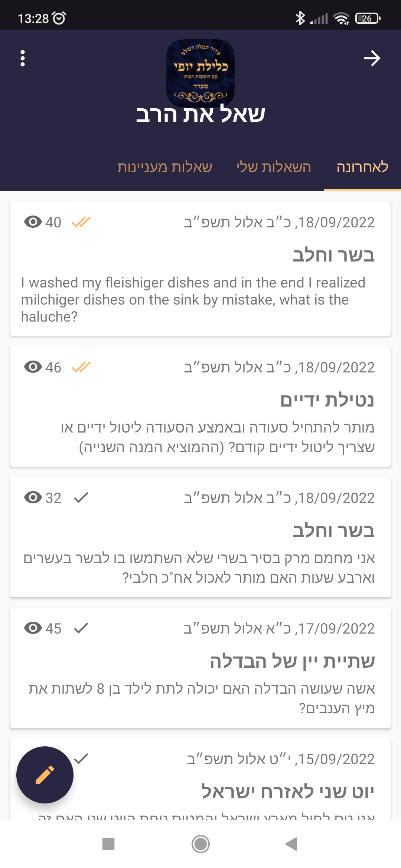Switch to שאלות מעניינות tab
401x868 pixels.
pos(164,167)
